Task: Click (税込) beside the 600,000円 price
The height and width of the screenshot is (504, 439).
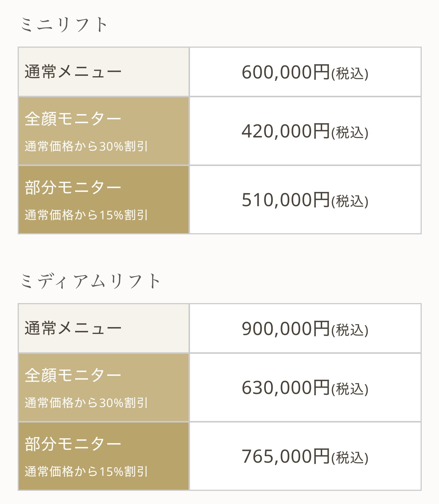Action: (350, 73)
